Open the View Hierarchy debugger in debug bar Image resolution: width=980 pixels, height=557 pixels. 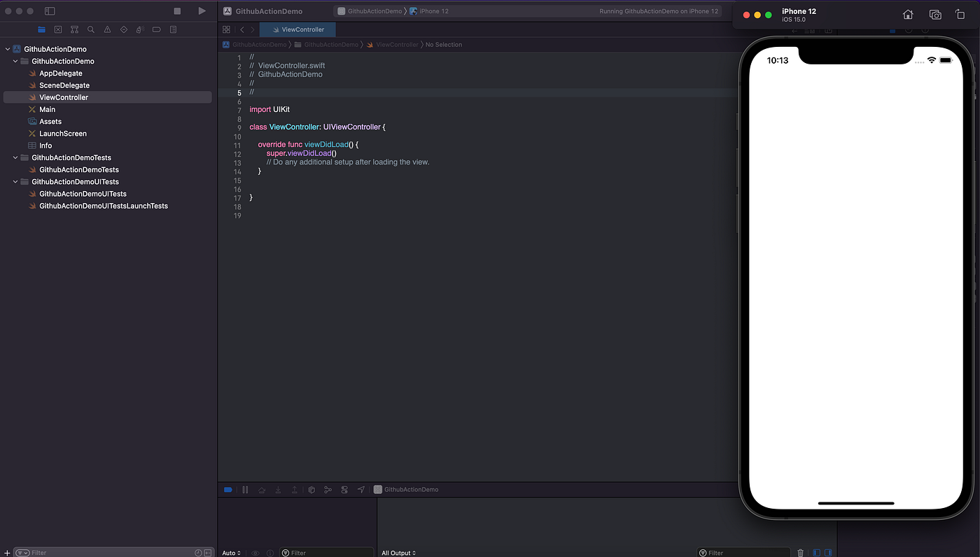click(x=311, y=489)
